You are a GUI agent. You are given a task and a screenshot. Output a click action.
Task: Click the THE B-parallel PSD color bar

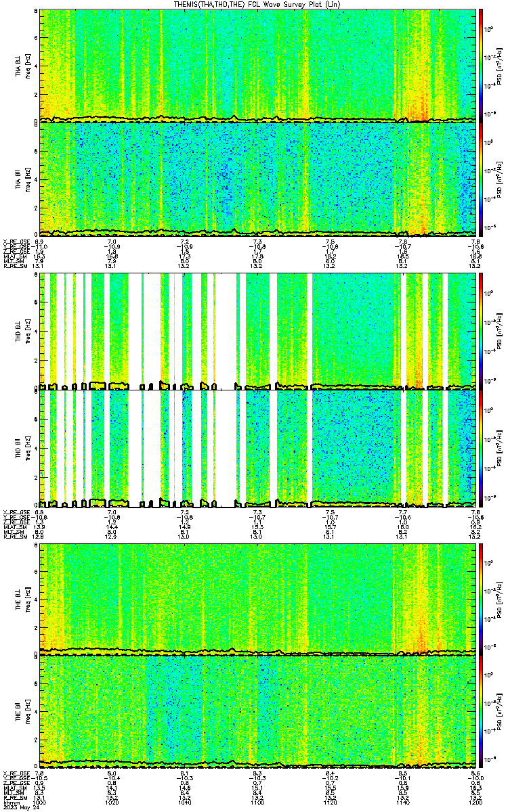[x=481, y=712]
